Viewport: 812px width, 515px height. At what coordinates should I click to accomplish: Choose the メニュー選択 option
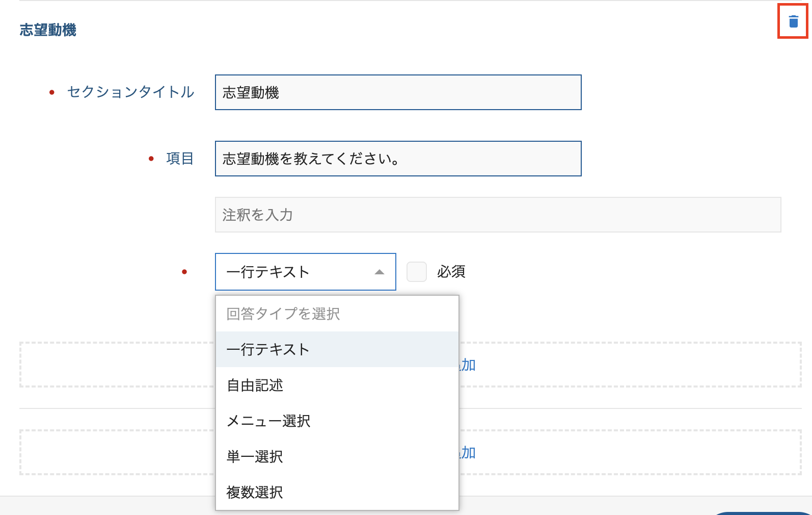pos(268,421)
